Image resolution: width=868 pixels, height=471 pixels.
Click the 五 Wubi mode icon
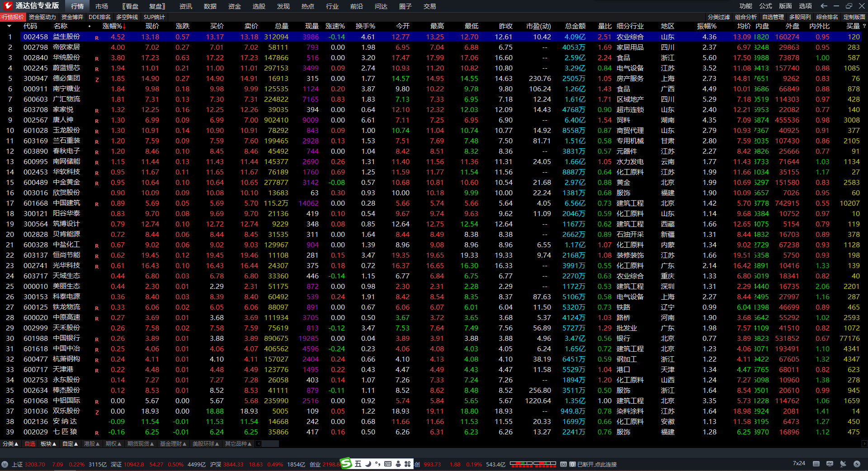[358, 464]
